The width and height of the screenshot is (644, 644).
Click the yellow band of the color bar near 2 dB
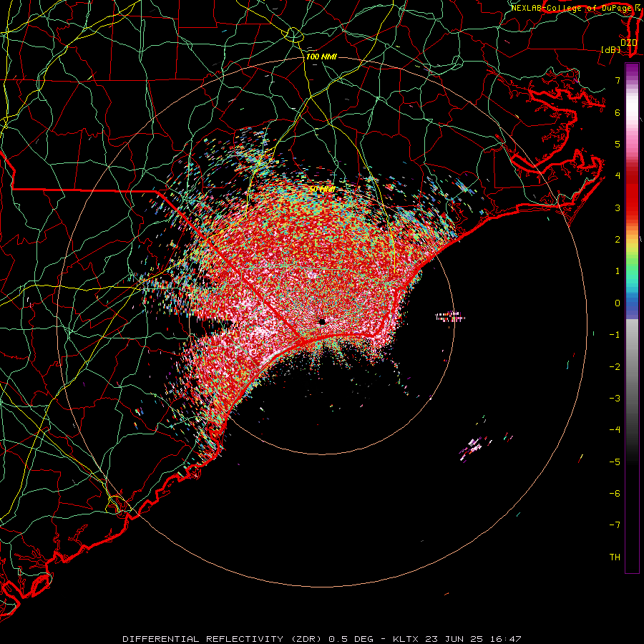pyautogui.click(x=632, y=246)
